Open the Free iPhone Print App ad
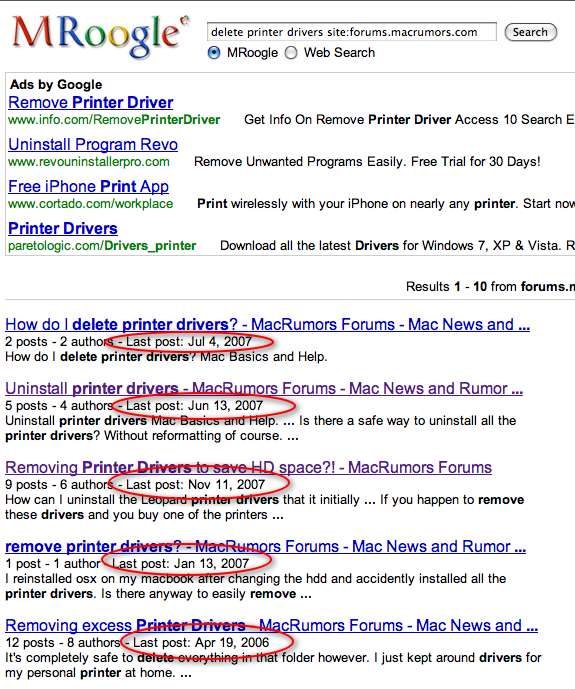Viewport: 575px width, 689px height. tap(88, 186)
